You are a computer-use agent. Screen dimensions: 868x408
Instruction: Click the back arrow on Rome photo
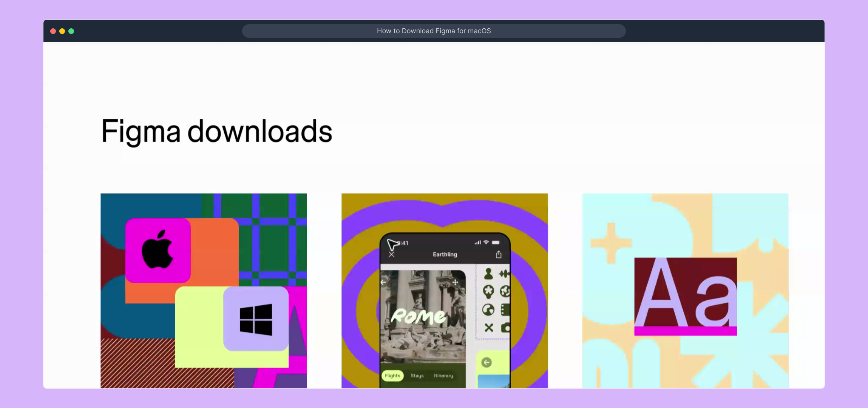coord(383,282)
